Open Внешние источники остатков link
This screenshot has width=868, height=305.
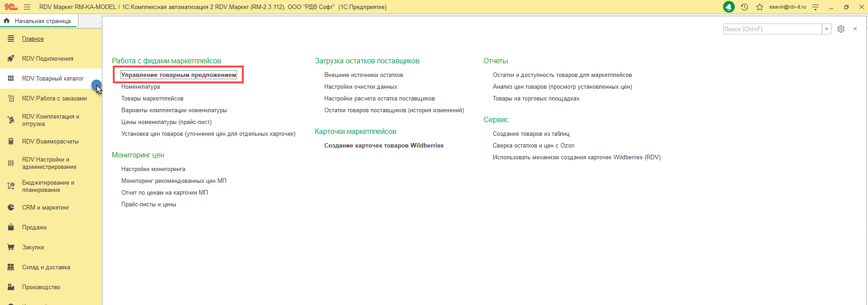coord(363,75)
